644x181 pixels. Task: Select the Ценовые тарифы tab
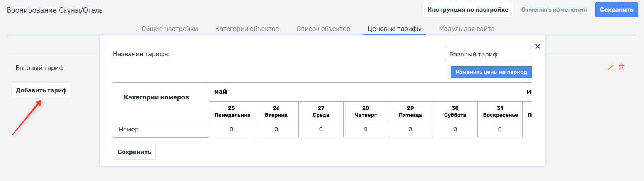394,29
